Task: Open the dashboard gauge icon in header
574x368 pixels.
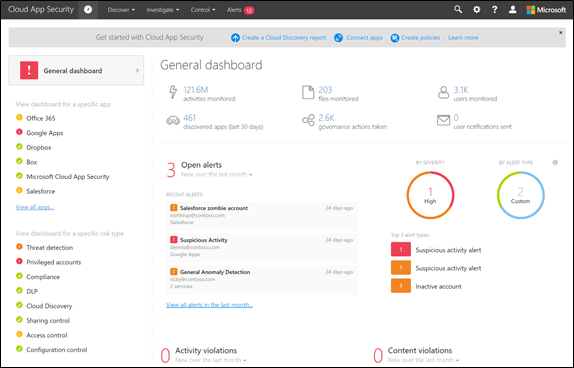Action: click(88, 10)
